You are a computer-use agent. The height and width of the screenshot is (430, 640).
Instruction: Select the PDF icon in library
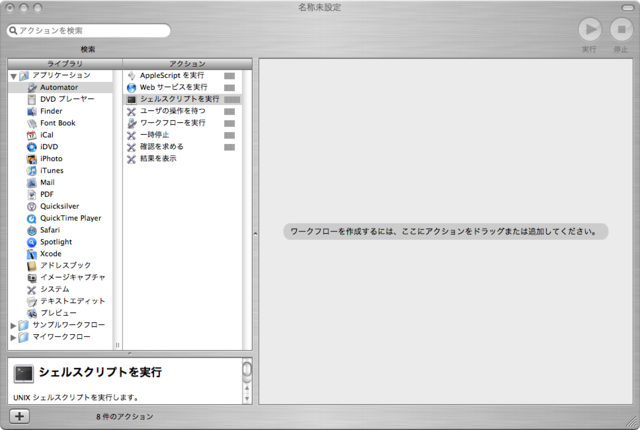[x=32, y=195]
